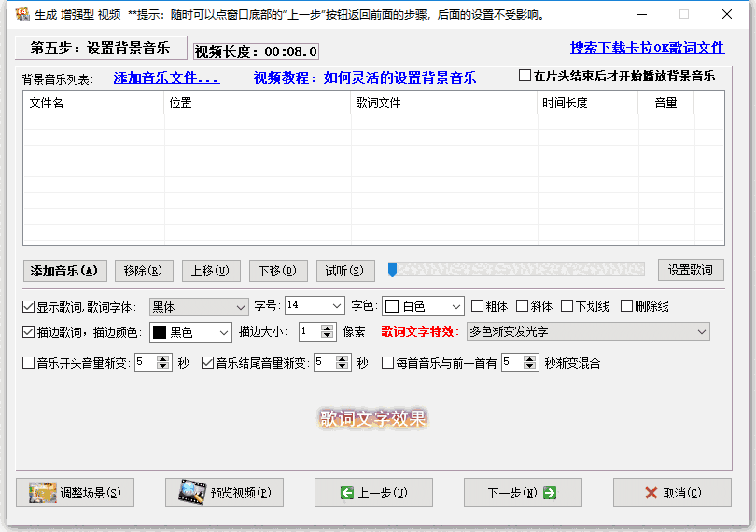The height and width of the screenshot is (532, 756).
Task: Enable 粗体 bold checkbox
Action: pyautogui.click(x=477, y=306)
